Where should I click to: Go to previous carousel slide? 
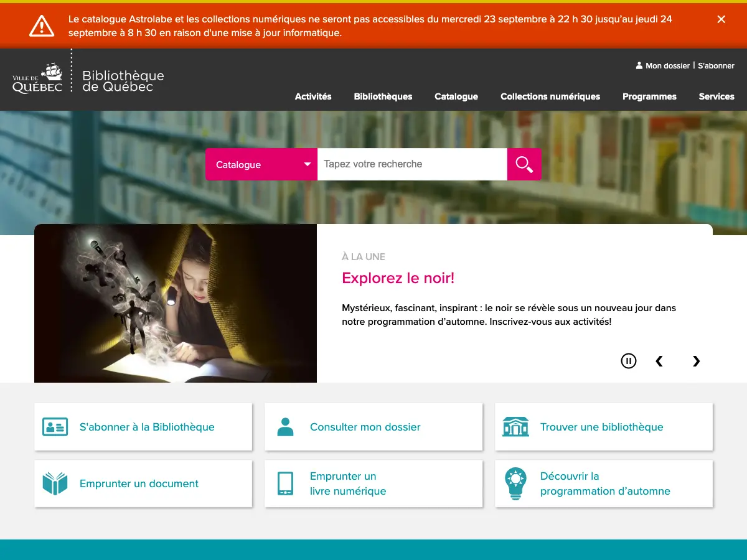click(659, 361)
